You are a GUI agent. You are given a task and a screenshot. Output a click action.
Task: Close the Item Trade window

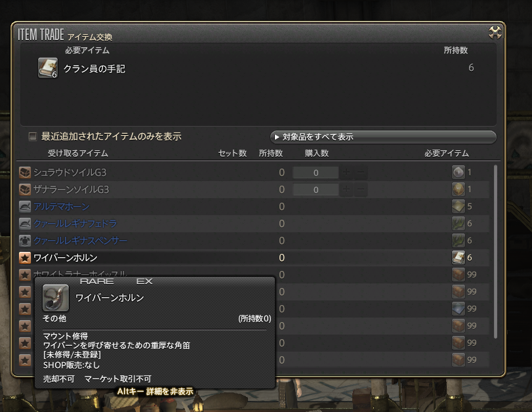(x=495, y=33)
